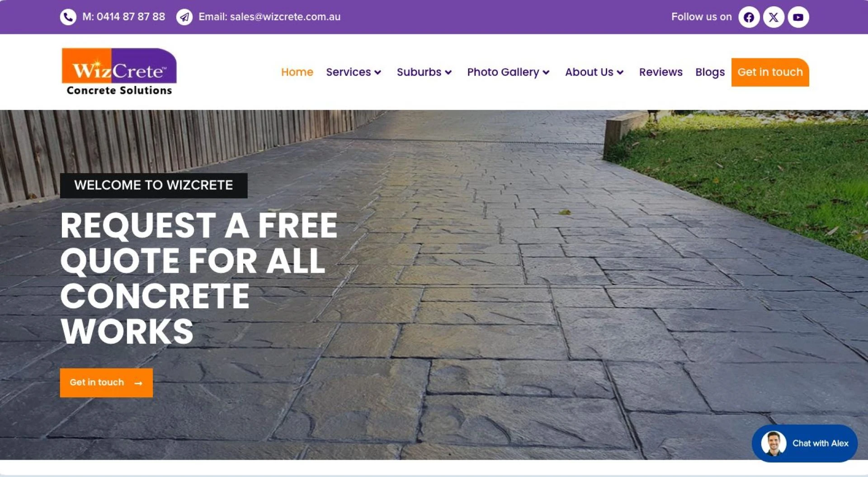Expand the Suburbs dropdown chevron

tap(448, 72)
